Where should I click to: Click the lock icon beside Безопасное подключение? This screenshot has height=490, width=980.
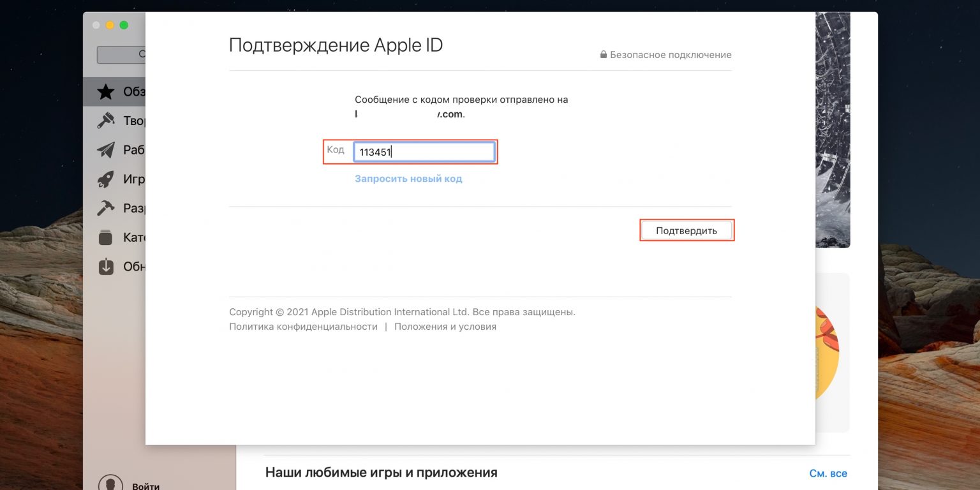pyautogui.click(x=603, y=55)
